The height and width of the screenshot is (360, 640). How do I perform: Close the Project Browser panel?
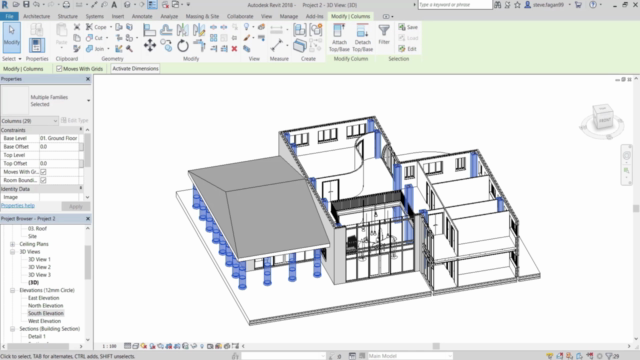pos(88,219)
